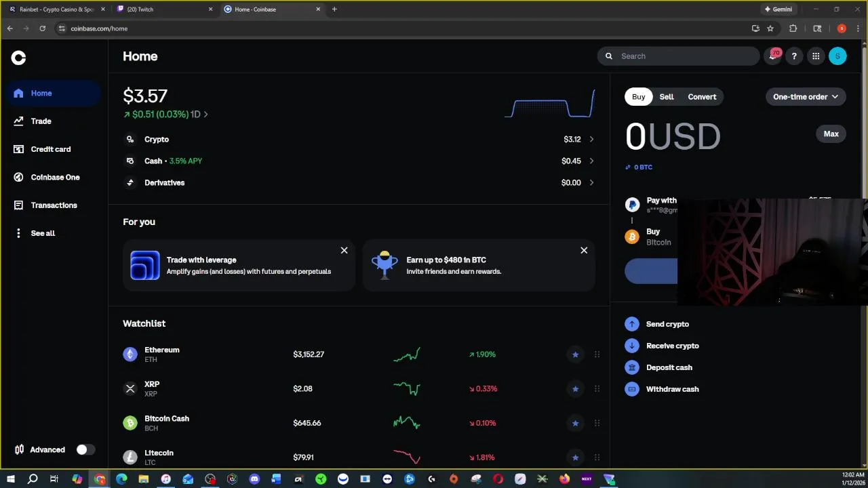The width and height of the screenshot is (868, 488).
Task: Click Litecoin price $79.91
Action: click(x=303, y=457)
